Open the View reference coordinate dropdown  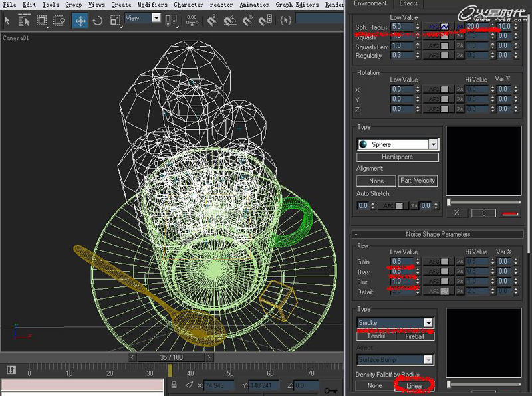pyautogui.click(x=156, y=18)
